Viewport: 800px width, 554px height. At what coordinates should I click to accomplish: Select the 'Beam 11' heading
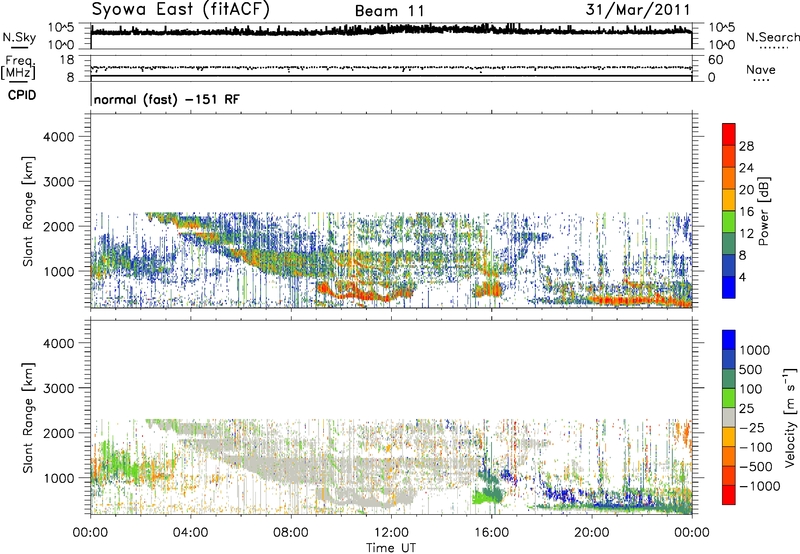(x=390, y=11)
